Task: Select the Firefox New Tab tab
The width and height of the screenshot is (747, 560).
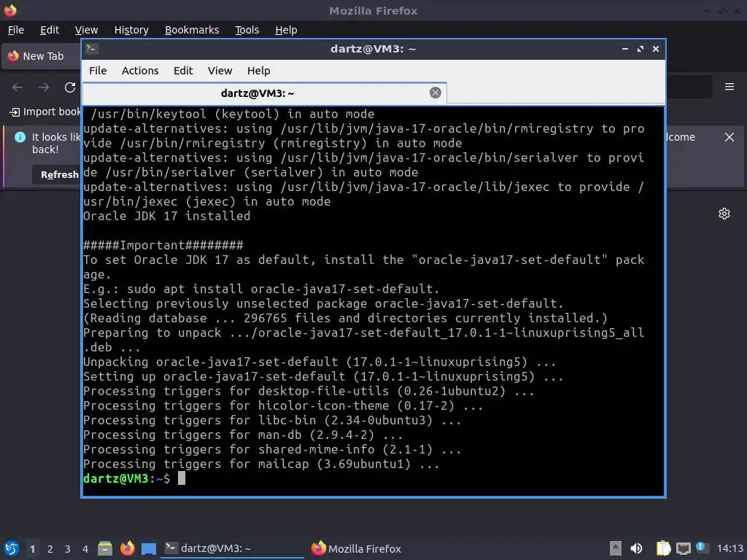Action: tap(42, 56)
